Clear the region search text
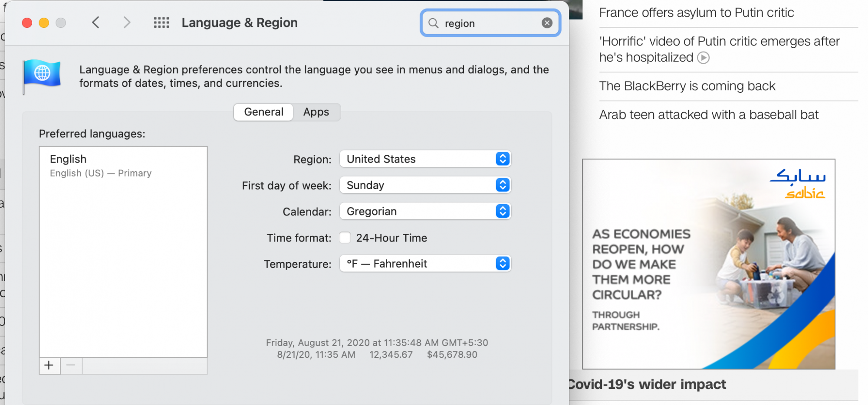Viewport: 868px width, 405px height. 547,23
